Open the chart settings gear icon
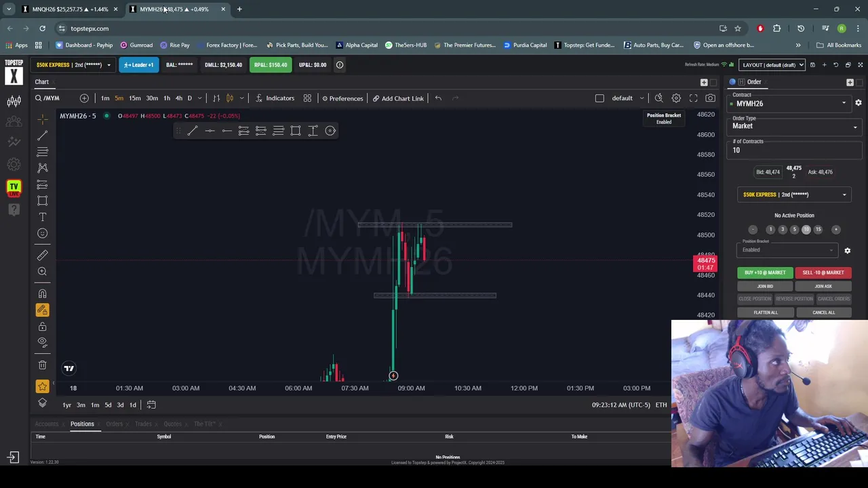 676,98
